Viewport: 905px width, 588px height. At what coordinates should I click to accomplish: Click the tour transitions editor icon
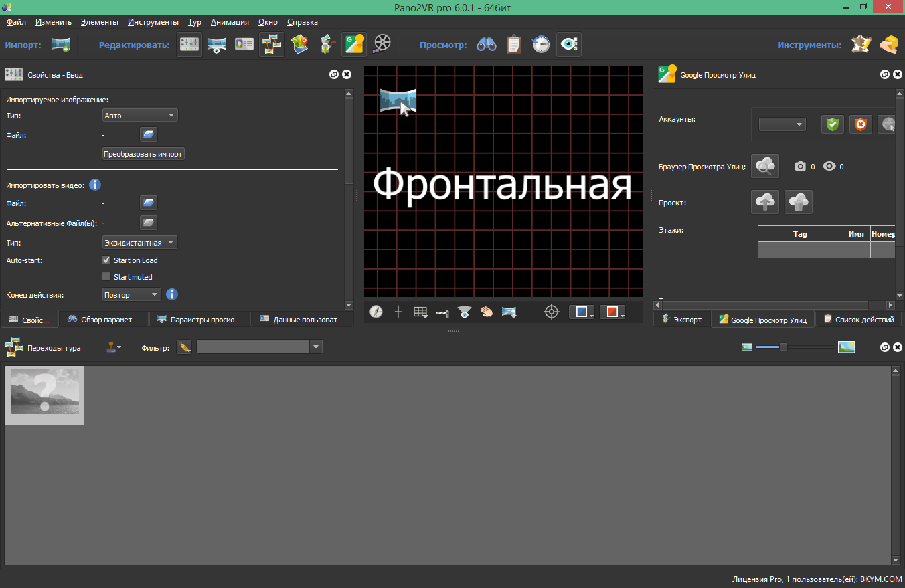tap(271, 43)
